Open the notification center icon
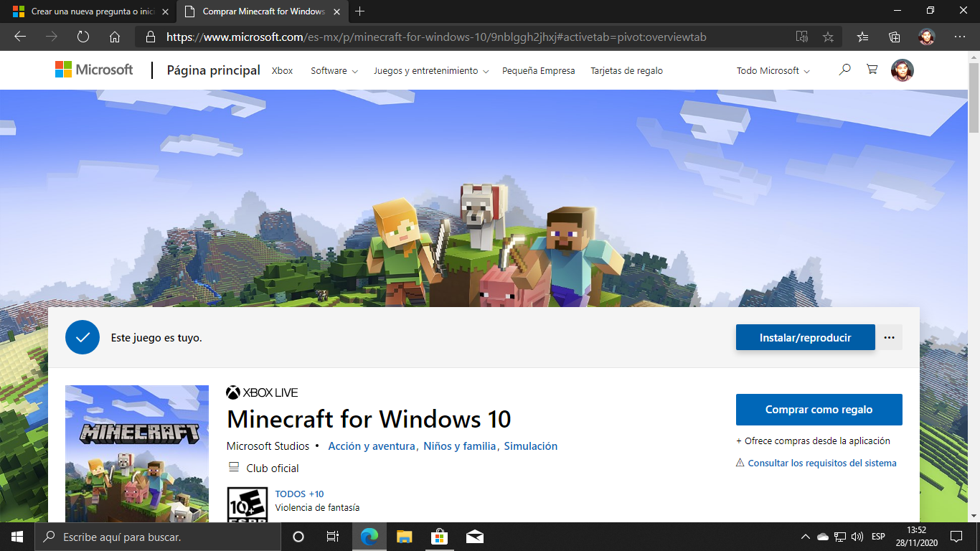This screenshot has width=980, height=551. click(x=956, y=537)
